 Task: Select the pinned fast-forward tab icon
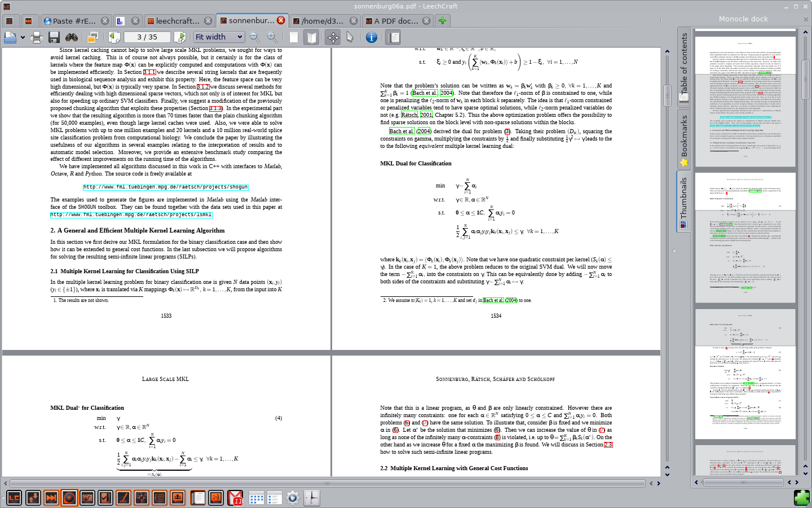point(28,21)
